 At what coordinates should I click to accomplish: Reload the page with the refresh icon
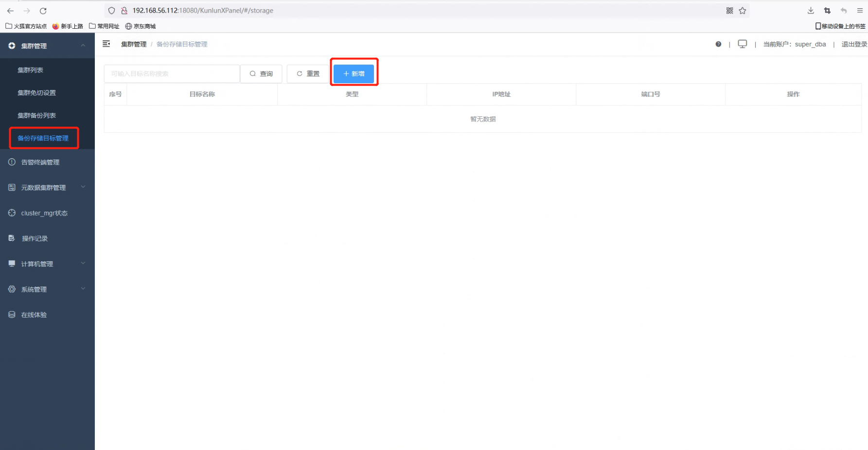(43, 11)
